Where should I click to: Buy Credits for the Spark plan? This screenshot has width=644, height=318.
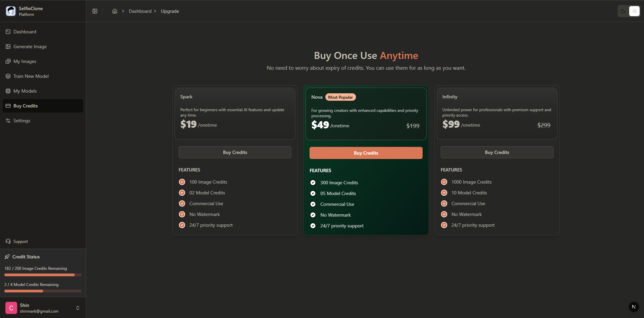point(235,152)
